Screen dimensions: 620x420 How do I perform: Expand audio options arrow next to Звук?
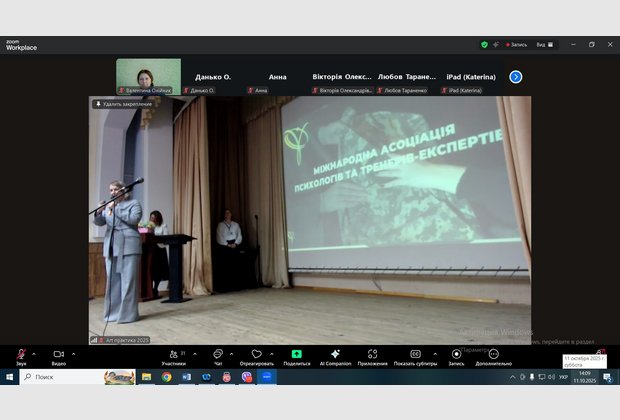(35, 354)
